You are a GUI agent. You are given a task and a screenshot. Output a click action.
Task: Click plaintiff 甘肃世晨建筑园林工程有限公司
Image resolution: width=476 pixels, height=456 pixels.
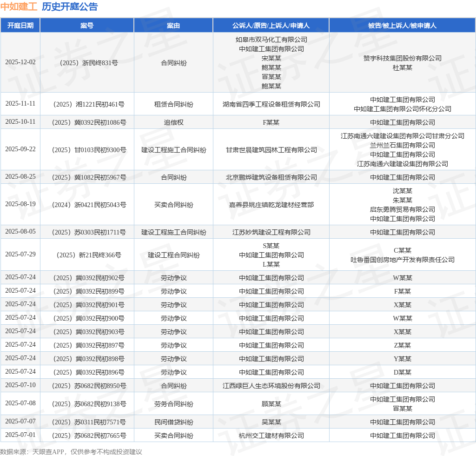tap(271, 150)
